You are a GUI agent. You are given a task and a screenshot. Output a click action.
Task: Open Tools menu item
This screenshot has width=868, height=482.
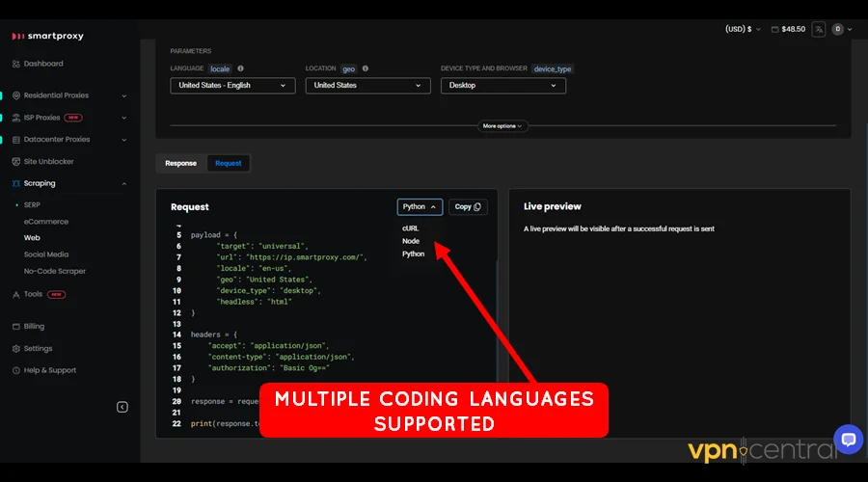(x=33, y=294)
